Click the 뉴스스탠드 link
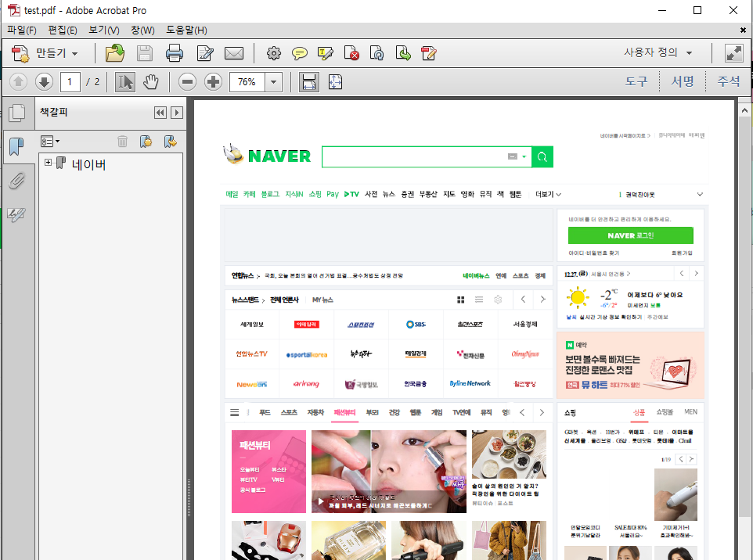 (x=246, y=300)
